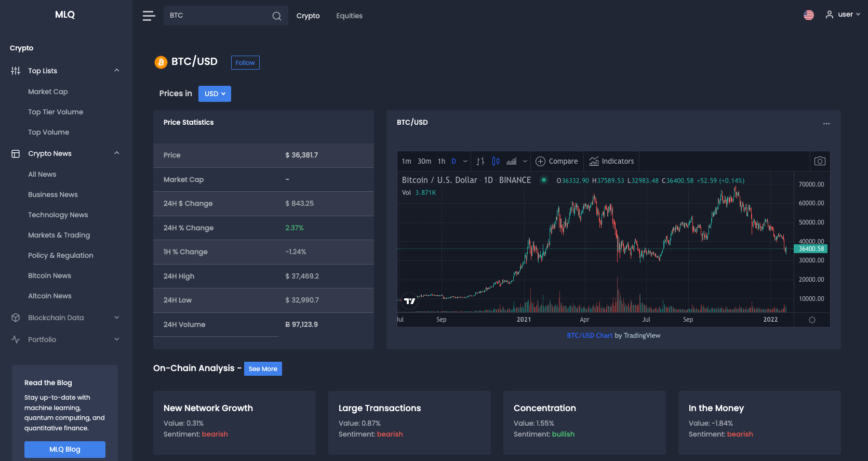Open the In the Money card
Screen dimensions: 868x461
pos(759,423)
